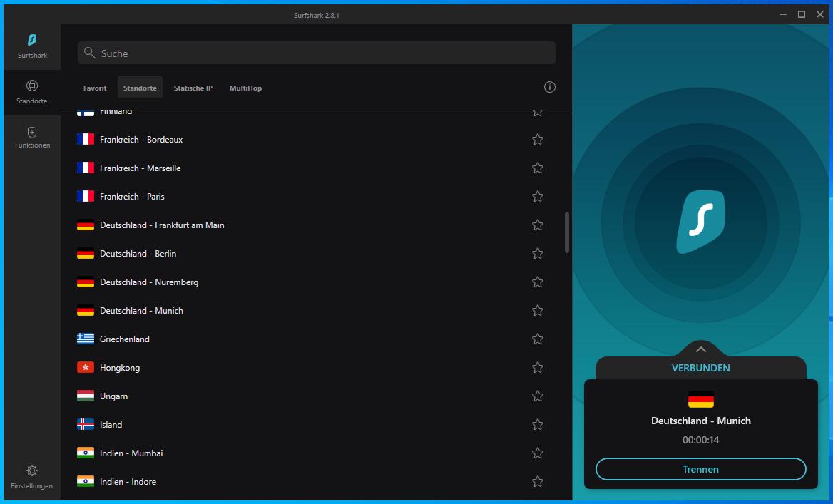
Task: Click the Trennen disconnect button
Action: 701,469
